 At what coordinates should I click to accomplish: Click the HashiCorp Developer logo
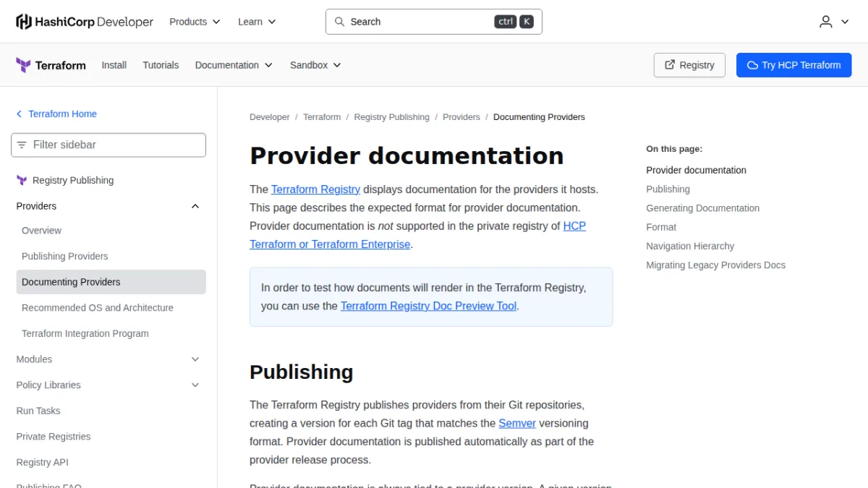[x=85, y=22]
